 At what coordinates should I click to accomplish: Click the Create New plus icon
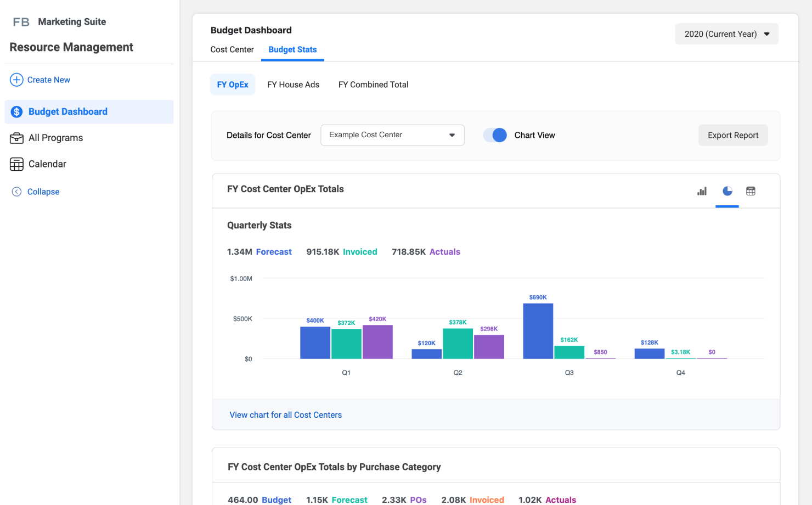[16, 80]
